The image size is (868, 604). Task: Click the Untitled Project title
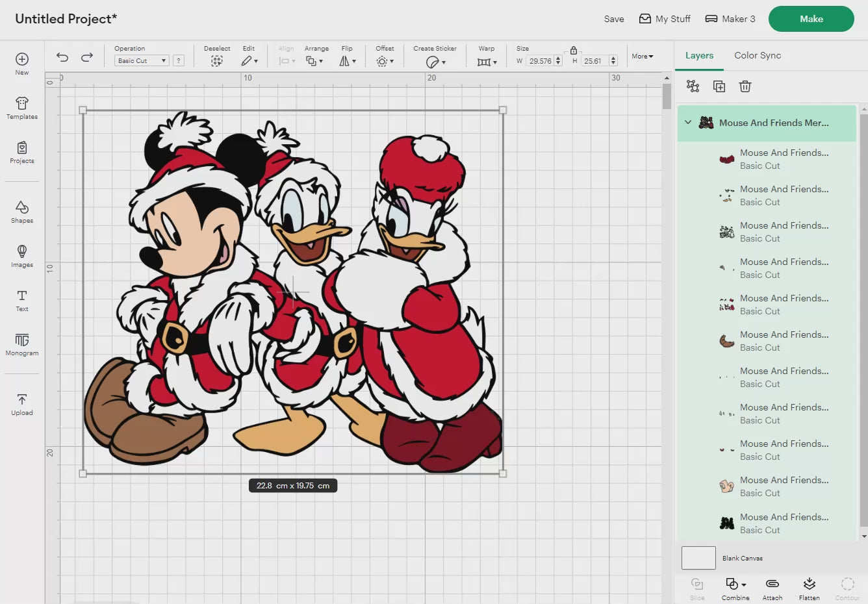coord(66,19)
